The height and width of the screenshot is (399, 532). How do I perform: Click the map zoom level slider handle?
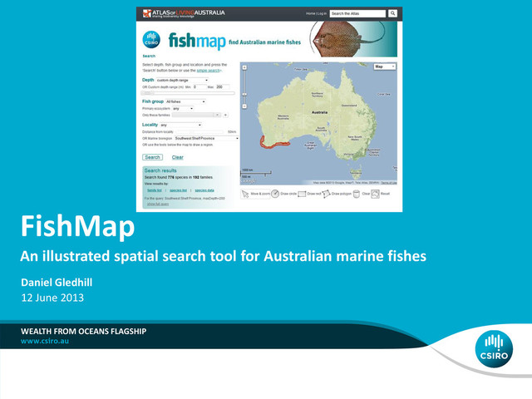coord(244,94)
